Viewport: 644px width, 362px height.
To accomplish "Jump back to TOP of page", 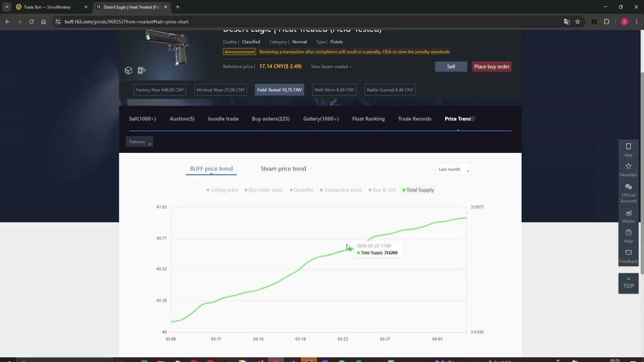I will [x=628, y=283].
